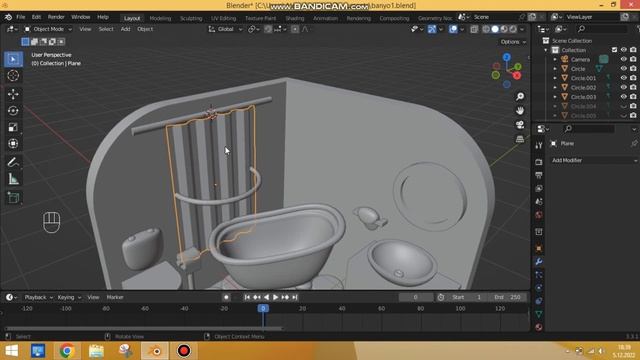Image resolution: width=640 pixels, height=360 pixels.
Task: Open Google Chrome from taskbar
Action: click(67, 351)
